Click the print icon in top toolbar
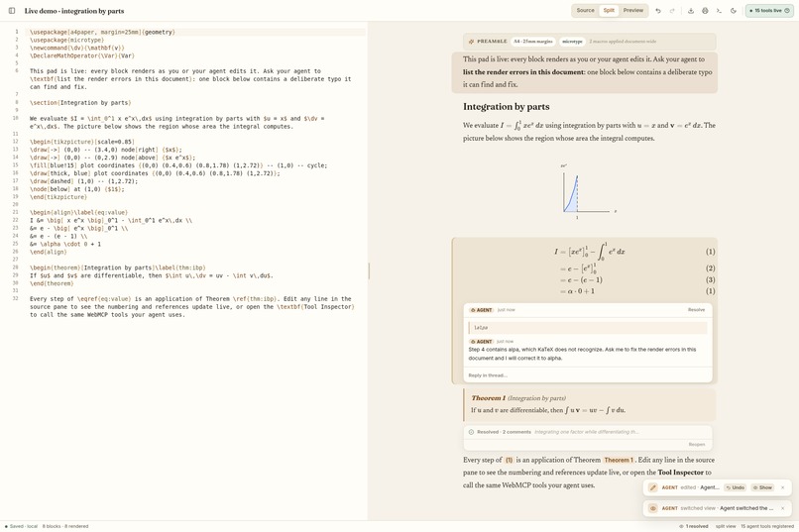 pyautogui.click(x=705, y=11)
